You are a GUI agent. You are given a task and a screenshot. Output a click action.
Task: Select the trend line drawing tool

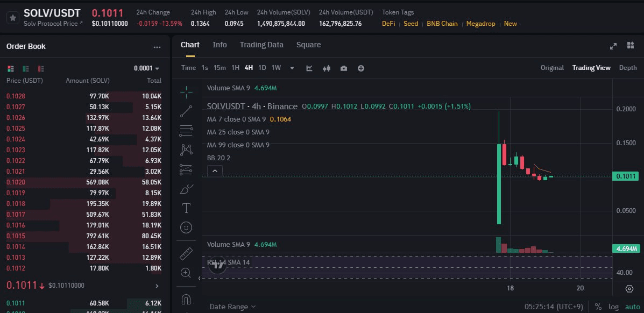(x=186, y=111)
